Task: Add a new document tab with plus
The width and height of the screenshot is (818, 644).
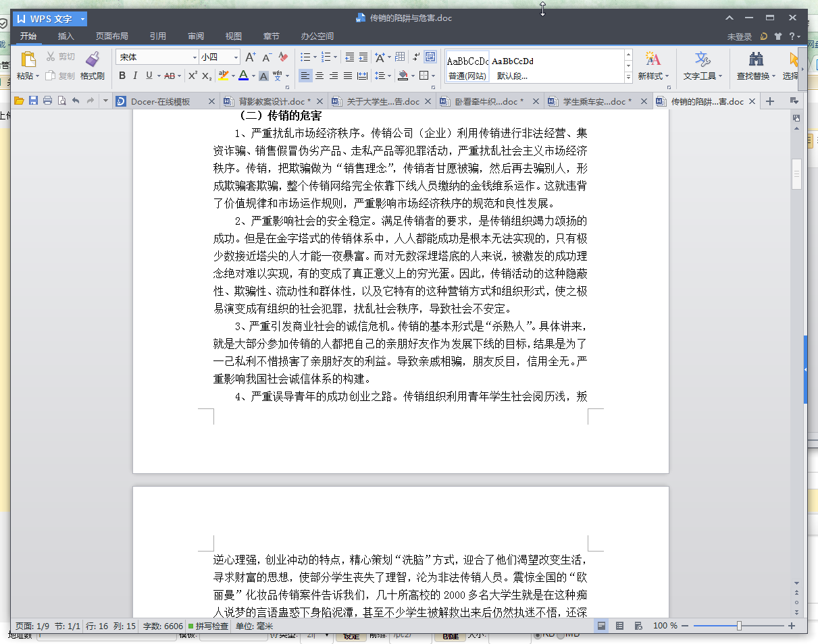Action: pyautogui.click(x=769, y=101)
